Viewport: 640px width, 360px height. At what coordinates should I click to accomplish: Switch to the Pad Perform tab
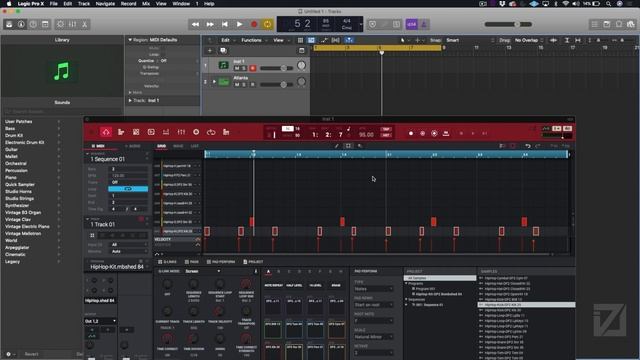(x=221, y=262)
